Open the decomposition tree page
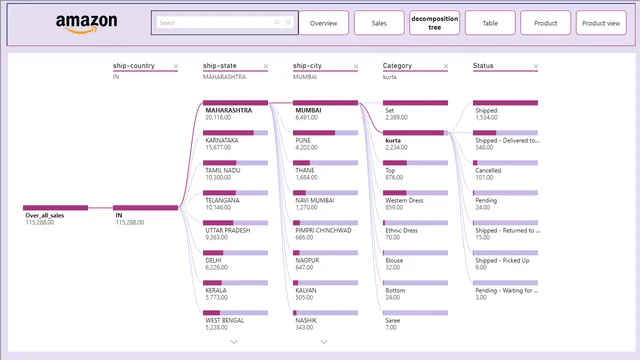640x360 pixels. coord(435,23)
